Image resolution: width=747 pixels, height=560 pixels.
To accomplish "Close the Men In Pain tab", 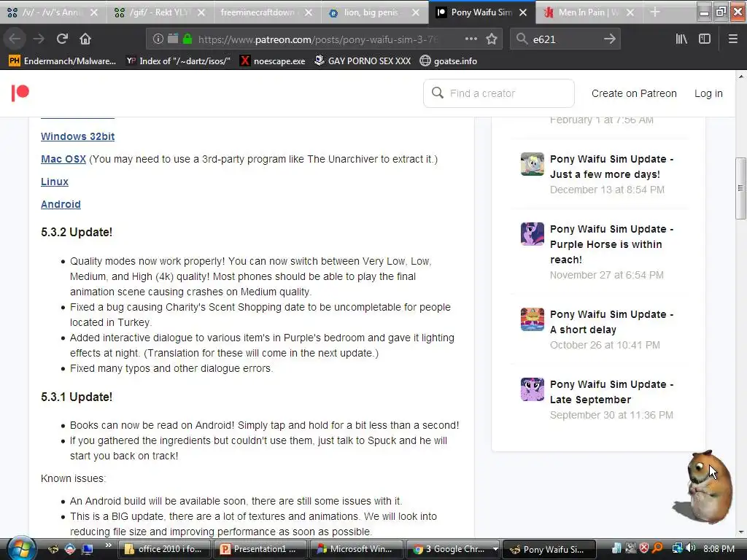I will (x=630, y=12).
